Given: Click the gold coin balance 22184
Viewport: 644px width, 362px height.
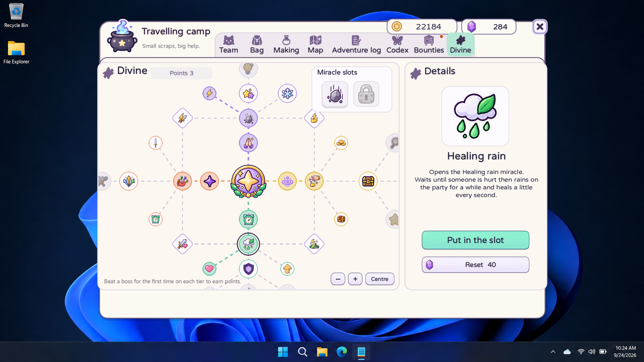Looking at the screenshot, I should [422, 27].
